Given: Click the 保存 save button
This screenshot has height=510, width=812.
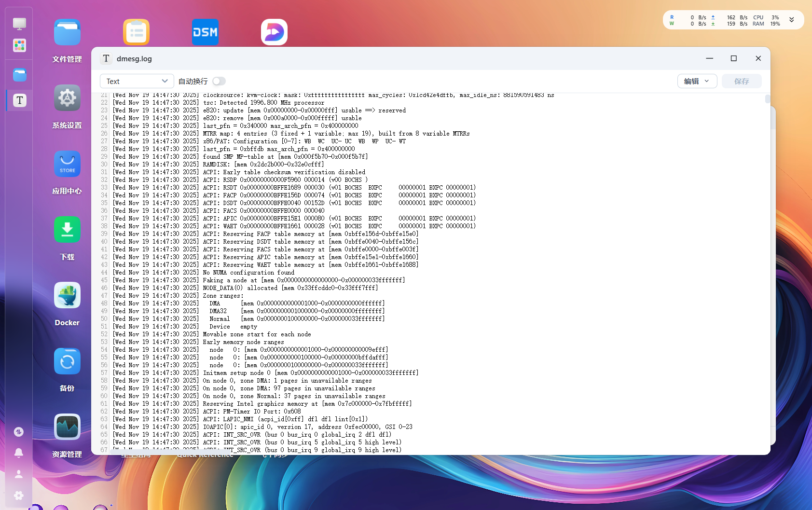Looking at the screenshot, I should click(742, 81).
